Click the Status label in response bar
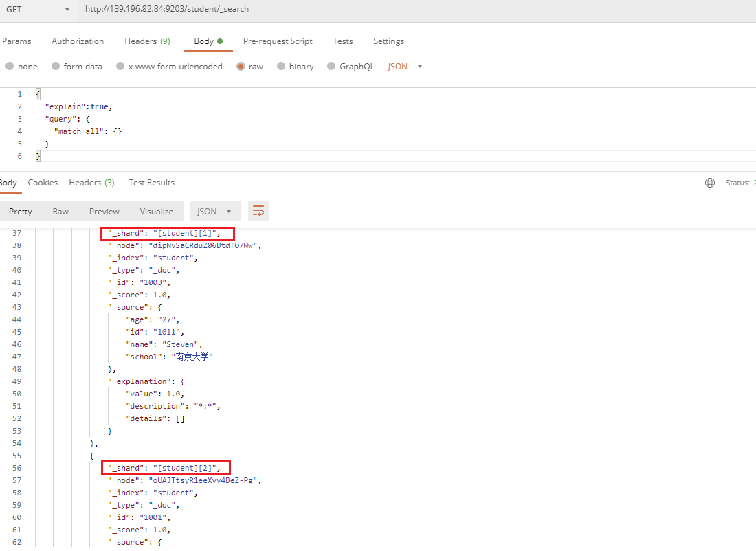 point(737,183)
